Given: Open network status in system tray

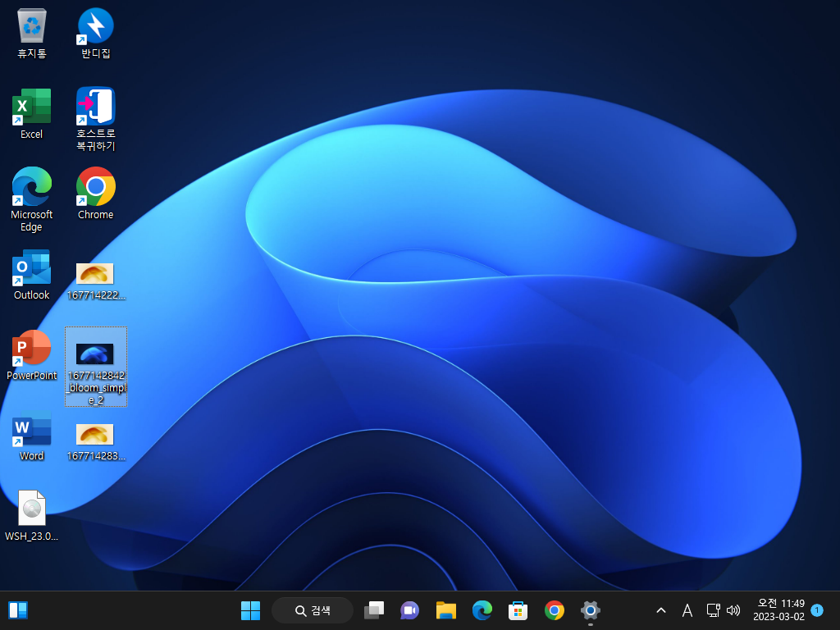Looking at the screenshot, I should 713,610.
